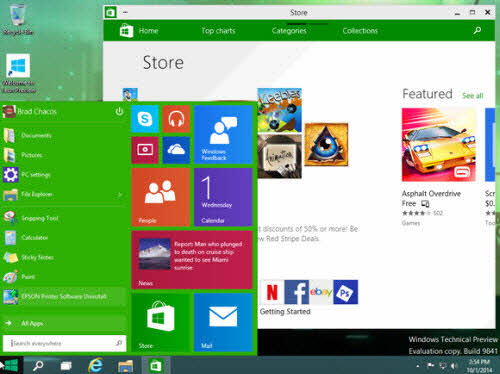The height and width of the screenshot is (374, 500).
Task: Switch to the Top charts tab
Action: [218, 31]
